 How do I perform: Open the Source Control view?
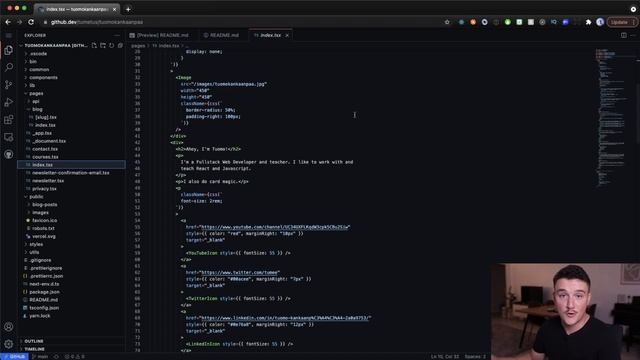point(9,84)
